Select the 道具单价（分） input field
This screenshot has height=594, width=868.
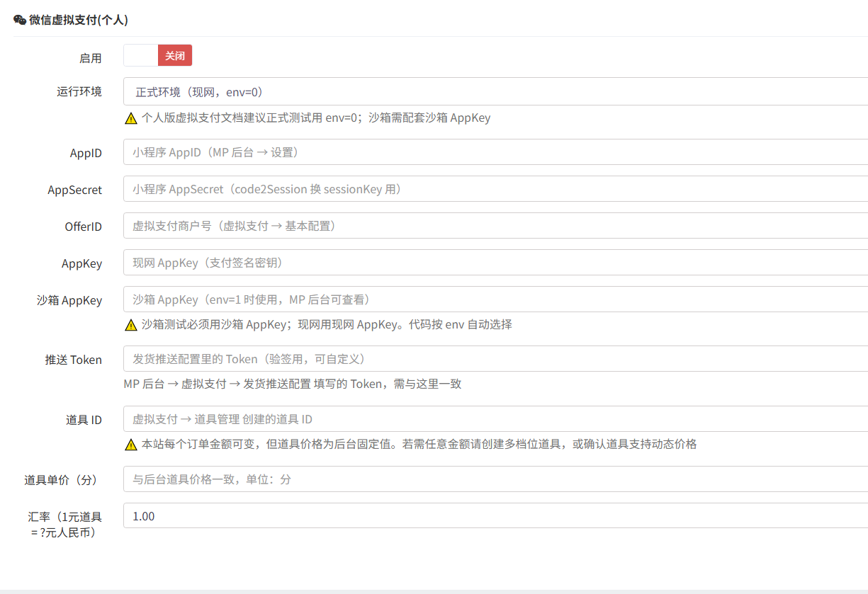(495, 479)
